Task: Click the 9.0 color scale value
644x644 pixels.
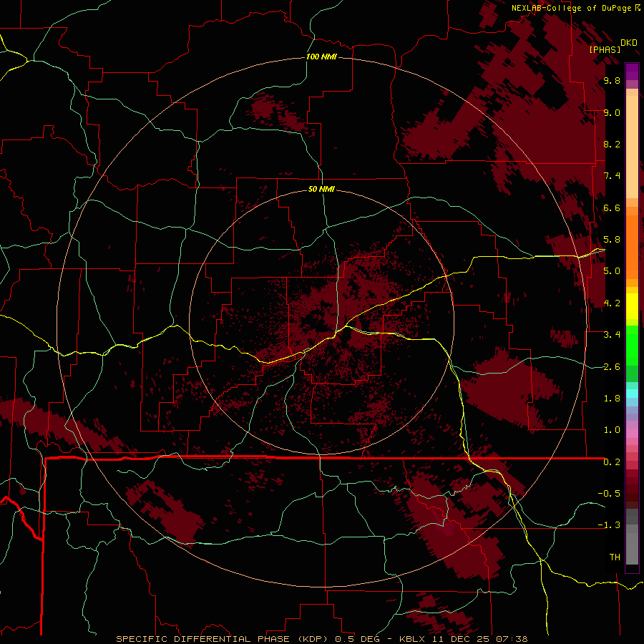Action: [x=612, y=112]
